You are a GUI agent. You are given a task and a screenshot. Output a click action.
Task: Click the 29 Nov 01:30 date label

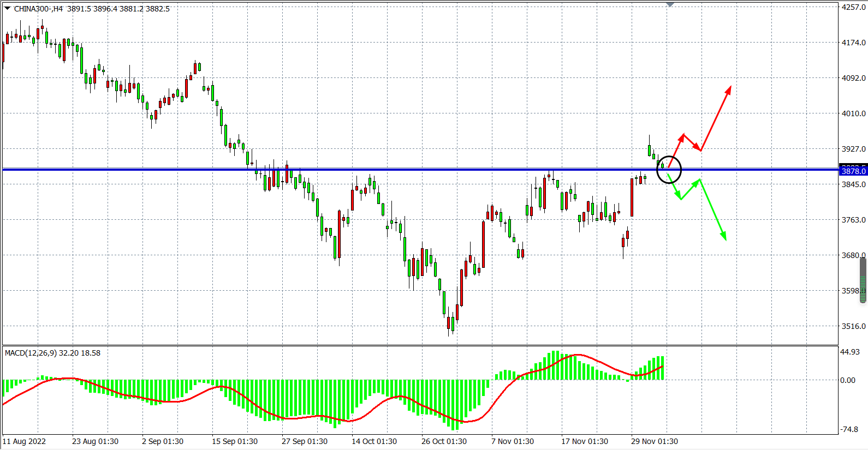click(654, 441)
